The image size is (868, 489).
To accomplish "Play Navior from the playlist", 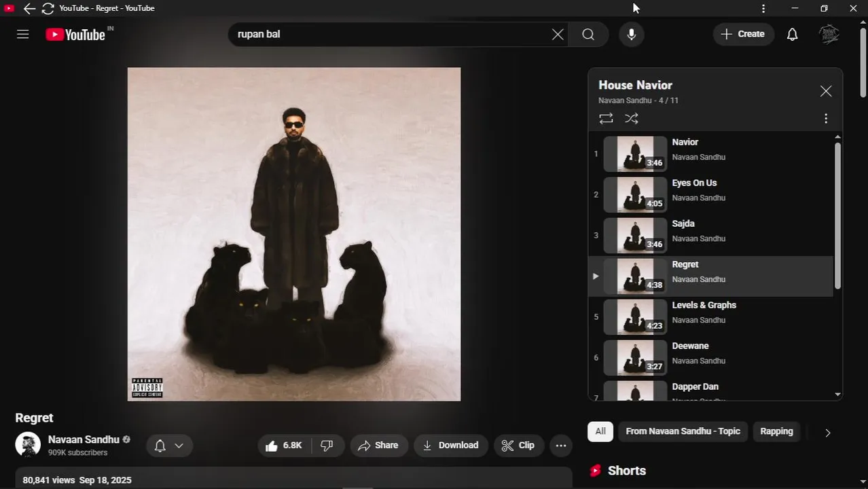I will coord(710,154).
